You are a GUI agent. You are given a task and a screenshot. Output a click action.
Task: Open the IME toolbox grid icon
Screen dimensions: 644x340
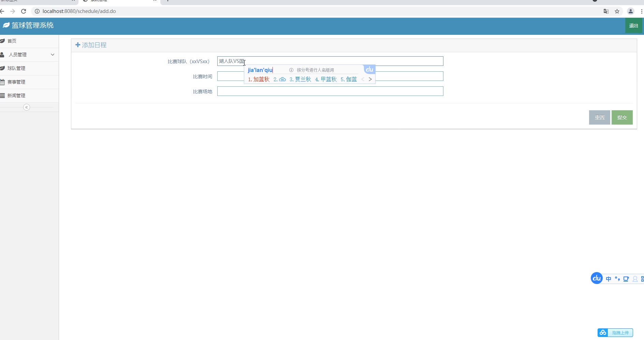pyautogui.click(x=642, y=279)
